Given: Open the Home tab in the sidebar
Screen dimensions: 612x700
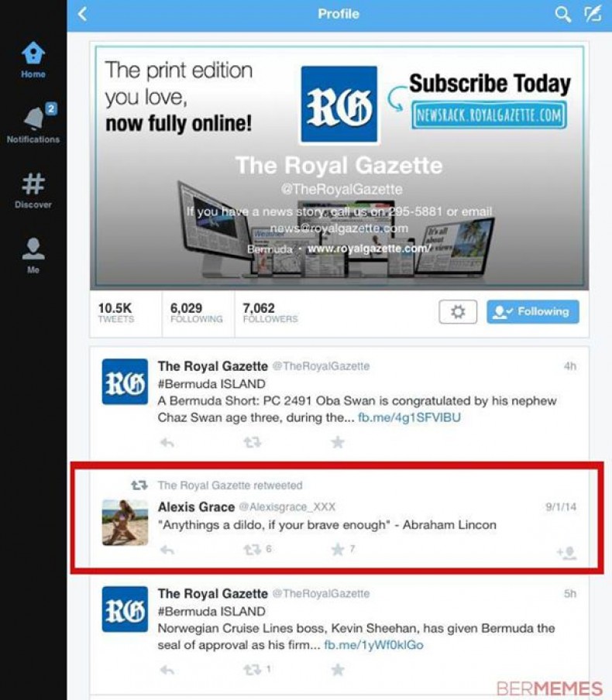Looking at the screenshot, I should (33, 60).
